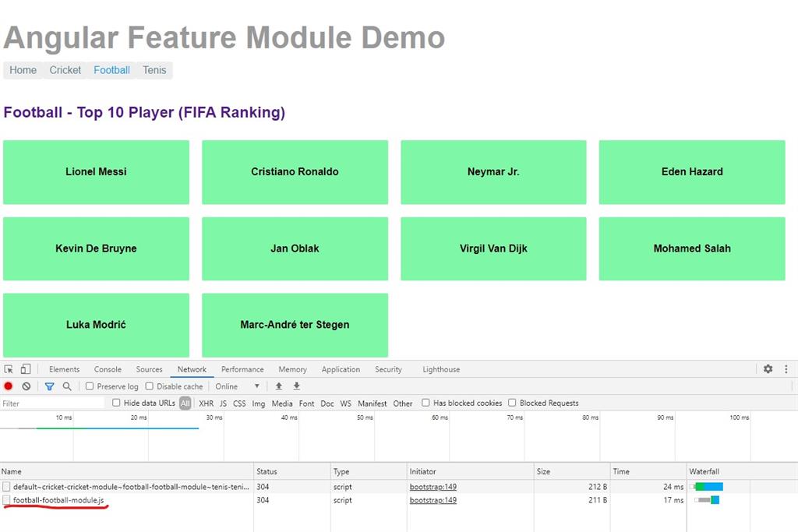Switch to the Console tab
Image resolution: width=798 pixels, height=532 pixels.
[108, 369]
